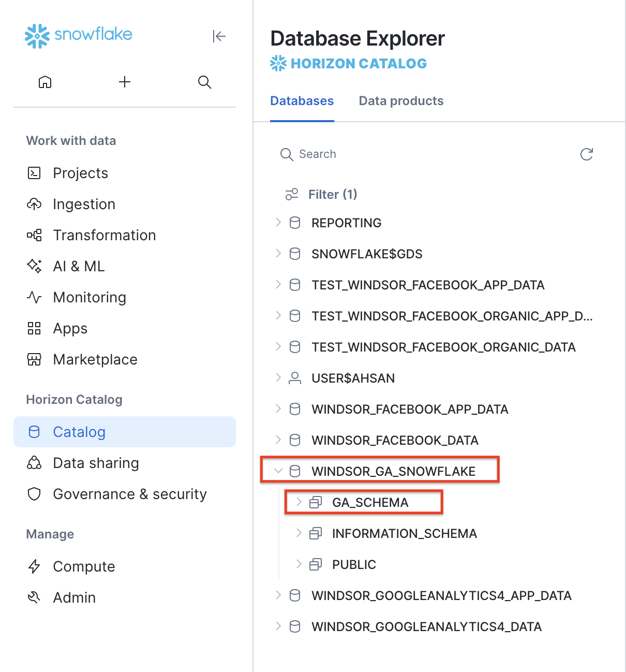Select WINDSOR_GOOGLEANALYTICS4_DATA database name
This screenshot has width=626, height=672.
click(x=427, y=626)
